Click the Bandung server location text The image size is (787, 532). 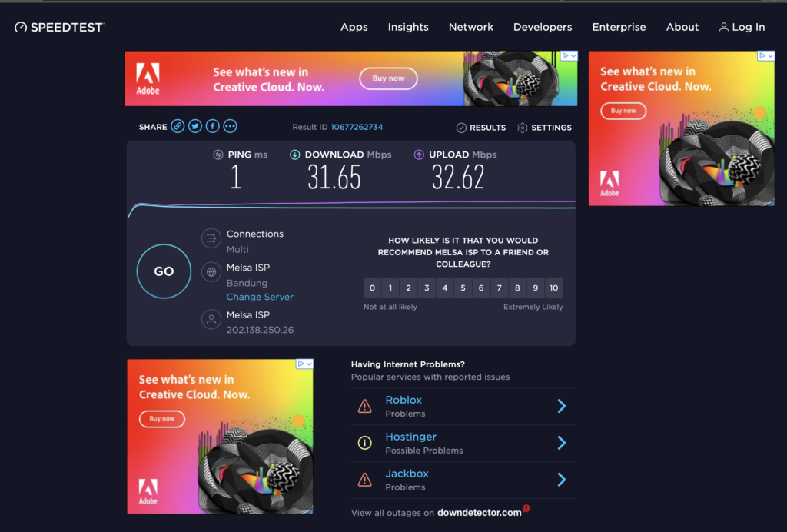(247, 283)
